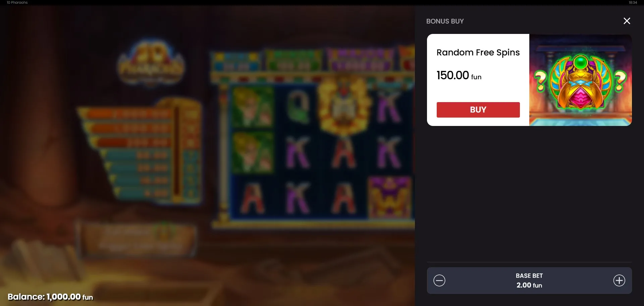
Task: Decrease base bet with minus icon
Action: coord(439,280)
